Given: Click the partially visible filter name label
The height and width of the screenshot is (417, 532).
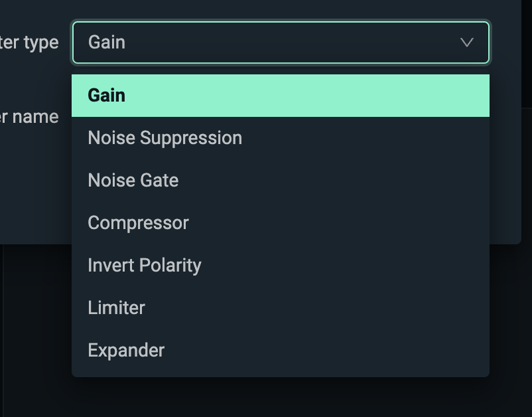Looking at the screenshot, I should [29, 117].
